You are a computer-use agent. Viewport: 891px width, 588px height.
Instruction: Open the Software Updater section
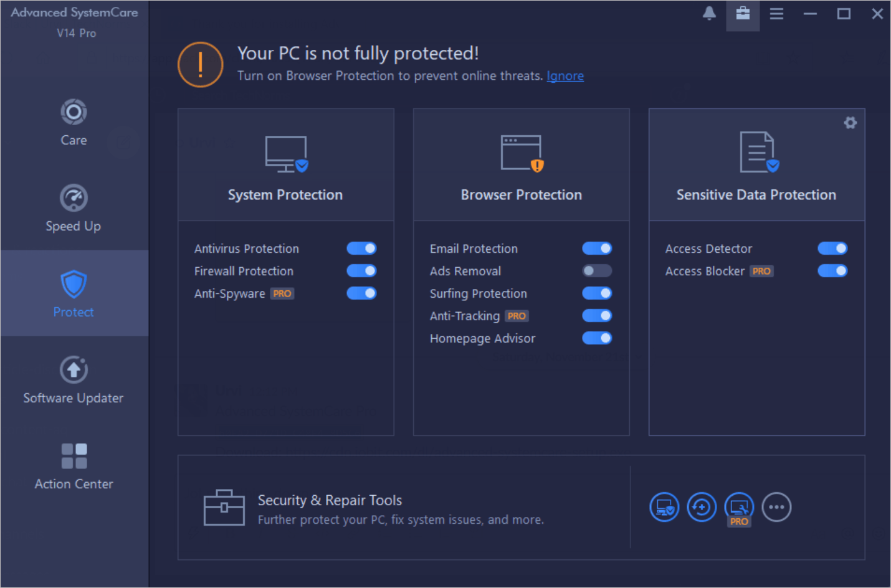74,380
